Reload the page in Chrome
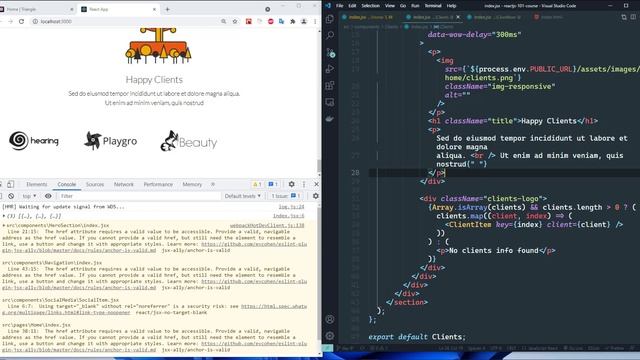The image size is (640, 360). (21, 21)
